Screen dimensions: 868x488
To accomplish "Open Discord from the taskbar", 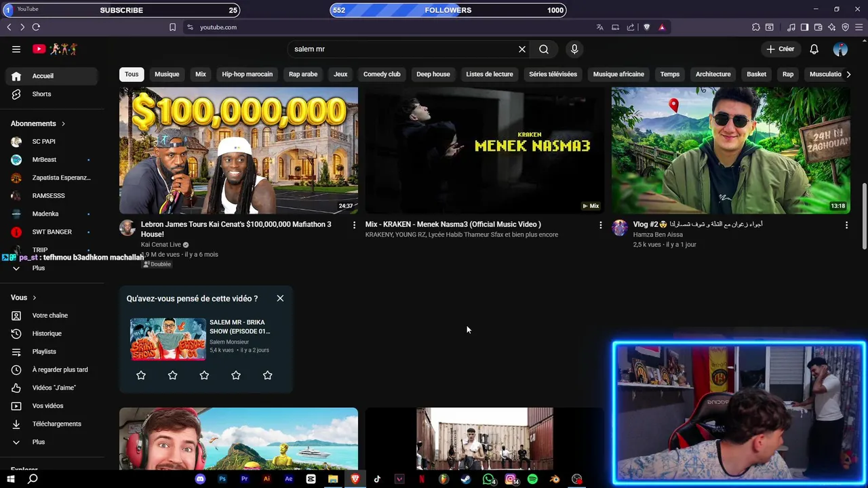I will 200,479.
